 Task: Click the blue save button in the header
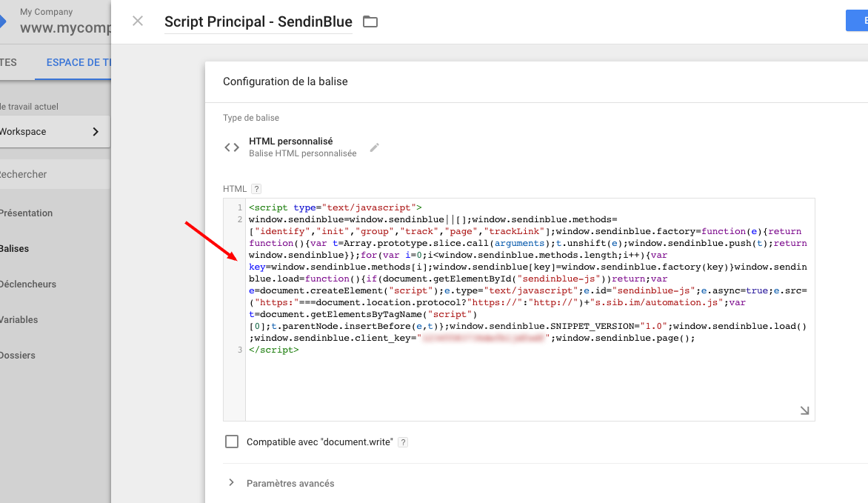coord(857,21)
